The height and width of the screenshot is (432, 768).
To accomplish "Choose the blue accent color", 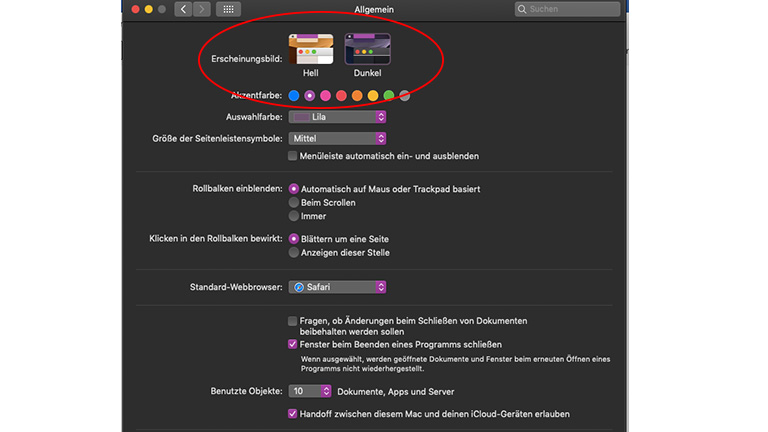I will [x=294, y=96].
